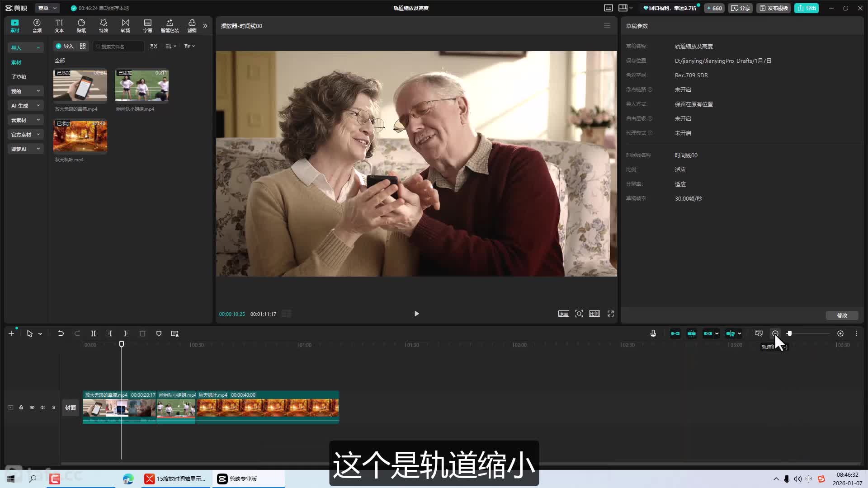This screenshot has width=868, height=488.
Task: Toggle main track magnet snapping
Action: [675, 333]
